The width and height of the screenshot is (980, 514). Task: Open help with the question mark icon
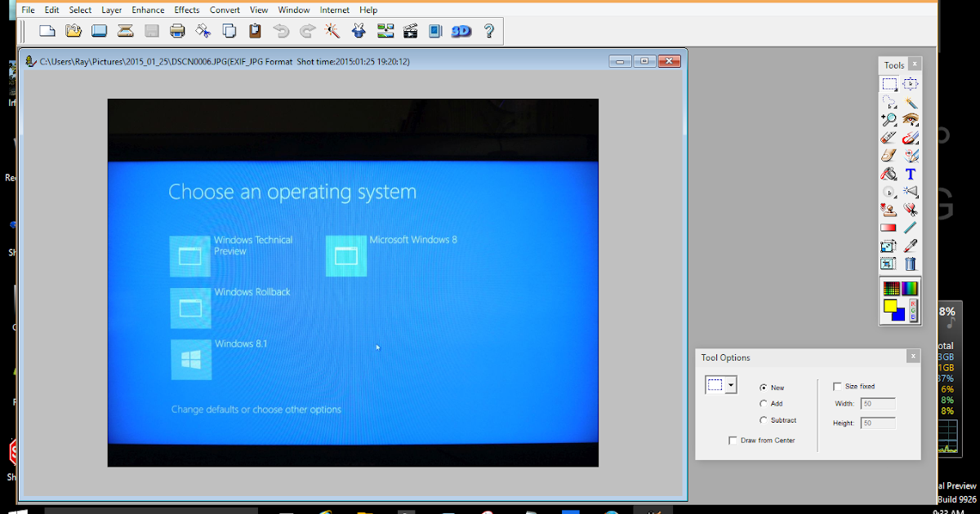tap(489, 31)
